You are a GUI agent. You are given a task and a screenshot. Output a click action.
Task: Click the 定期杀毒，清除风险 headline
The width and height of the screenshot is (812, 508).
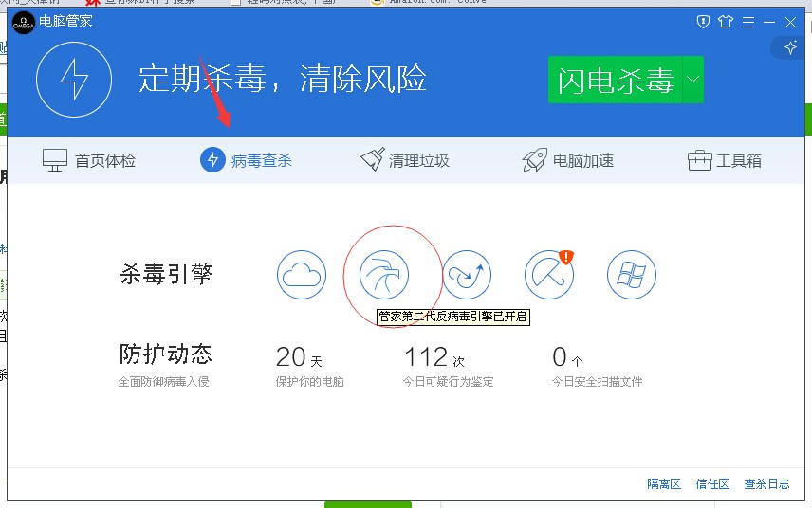pyautogui.click(x=283, y=79)
